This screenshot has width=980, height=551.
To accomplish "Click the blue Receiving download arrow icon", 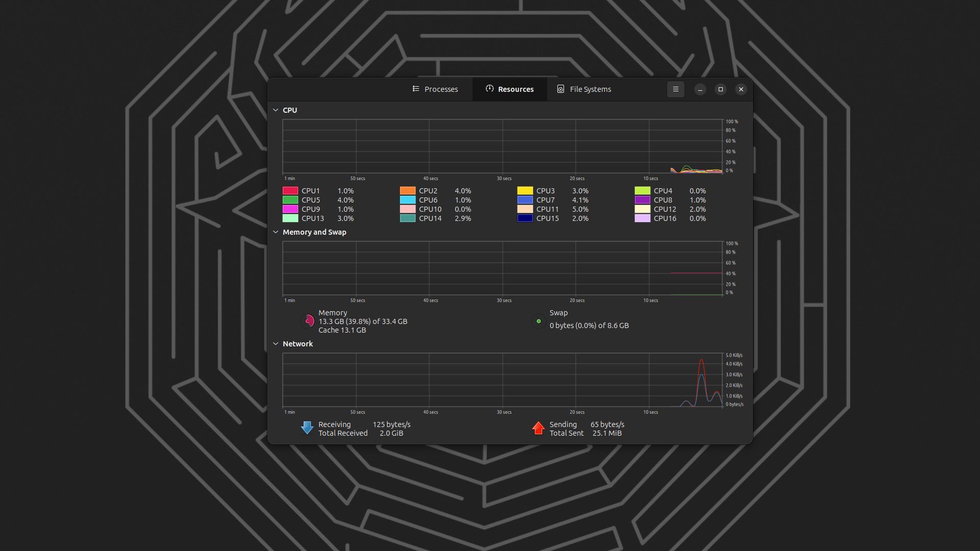I will point(307,428).
